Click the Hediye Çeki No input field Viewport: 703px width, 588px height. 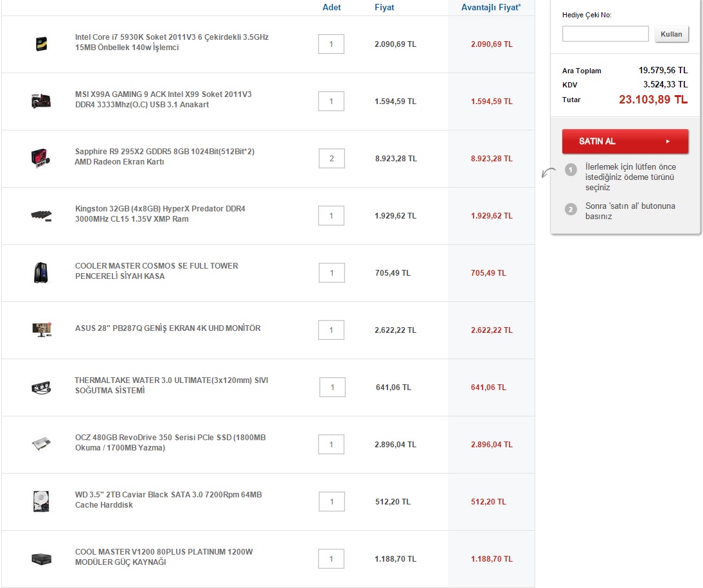605,33
